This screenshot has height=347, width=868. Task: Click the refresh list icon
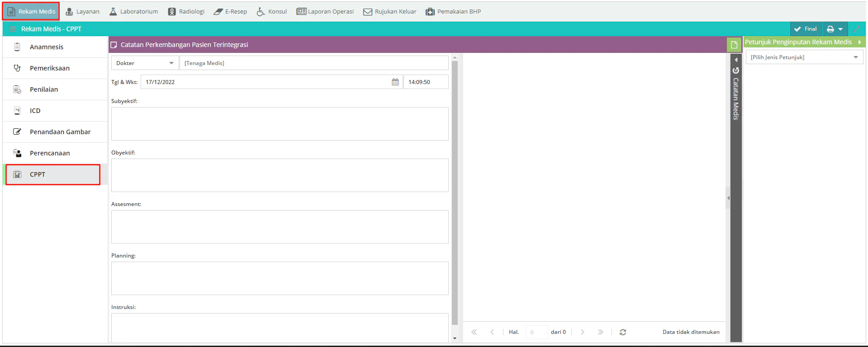623,332
